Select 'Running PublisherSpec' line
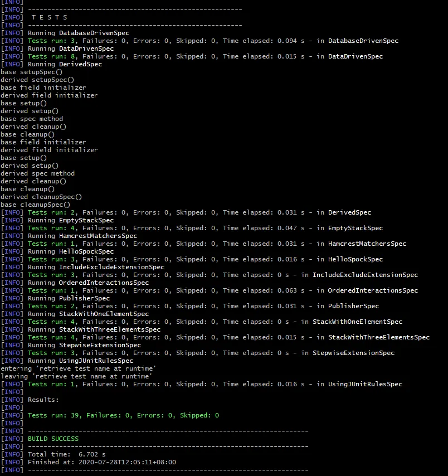Viewport: 448px width, 476px height. (56, 298)
